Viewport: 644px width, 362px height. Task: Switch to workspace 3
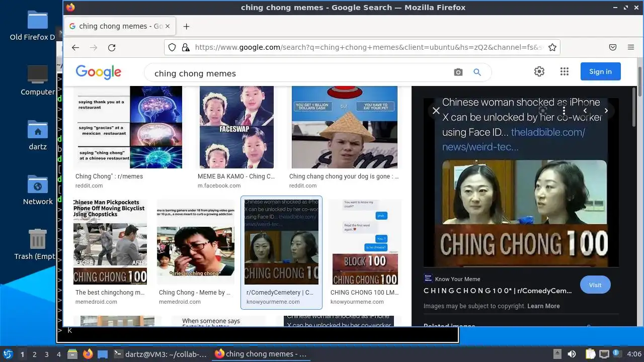46,354
